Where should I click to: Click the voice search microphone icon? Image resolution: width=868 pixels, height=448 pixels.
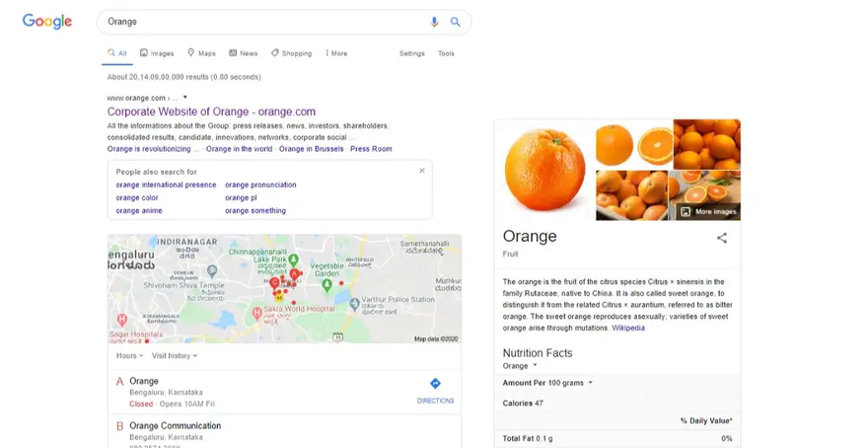434,22
